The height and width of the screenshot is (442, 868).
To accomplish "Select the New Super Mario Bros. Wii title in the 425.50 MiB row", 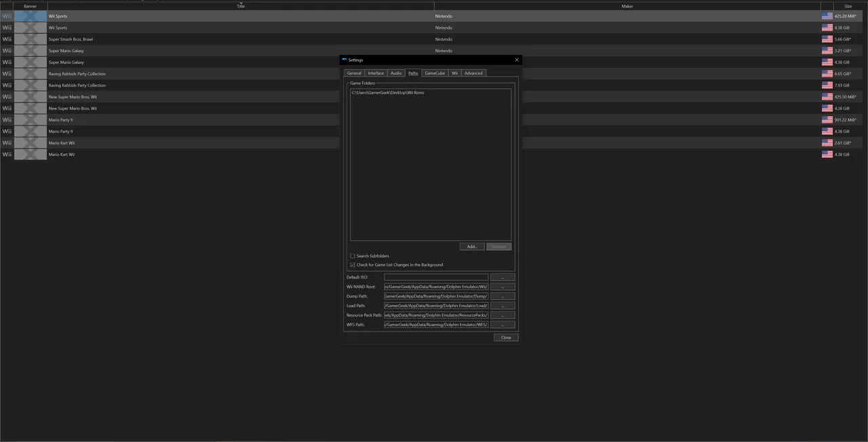I will (x=73, y=97).
